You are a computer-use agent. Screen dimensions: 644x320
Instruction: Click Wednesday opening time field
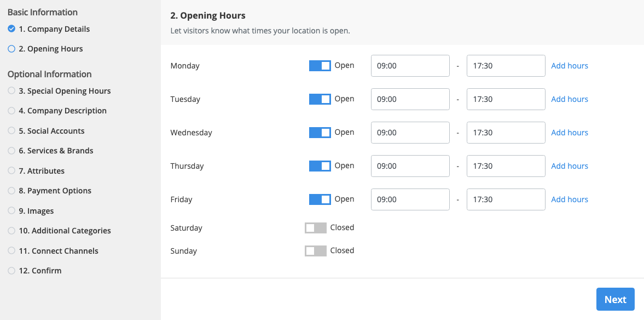click(410, 133)
